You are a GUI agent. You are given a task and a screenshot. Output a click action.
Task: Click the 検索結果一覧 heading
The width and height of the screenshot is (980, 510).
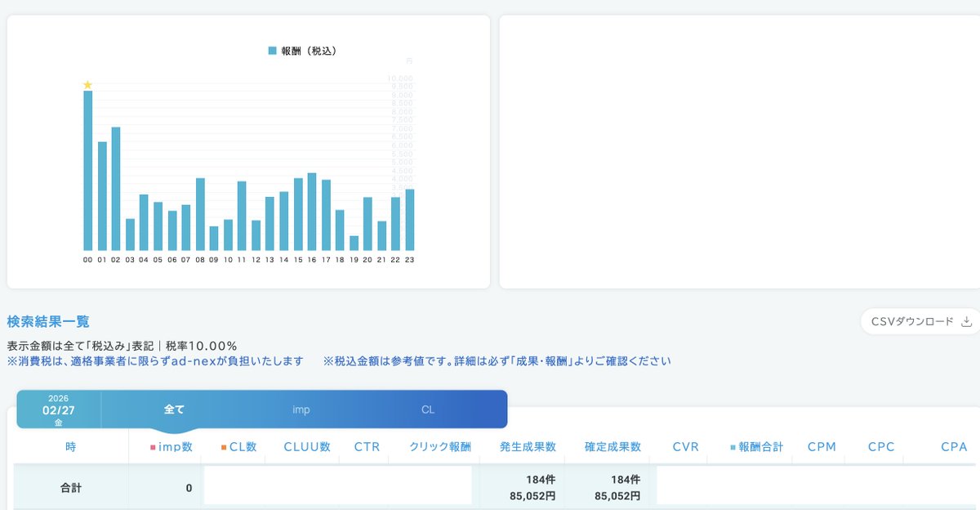click(x=48, y=321)
